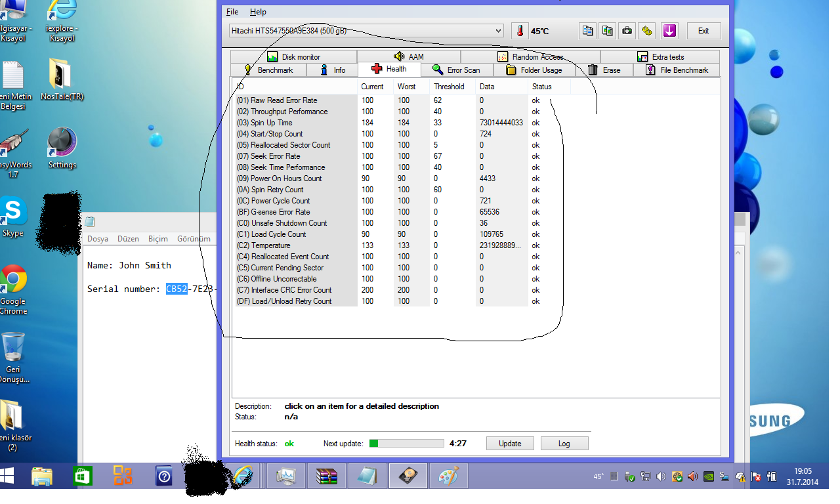Switch to Notepad via taskbar icon
This screenshot has height=504, width=840.
click(x=367, y=476)
